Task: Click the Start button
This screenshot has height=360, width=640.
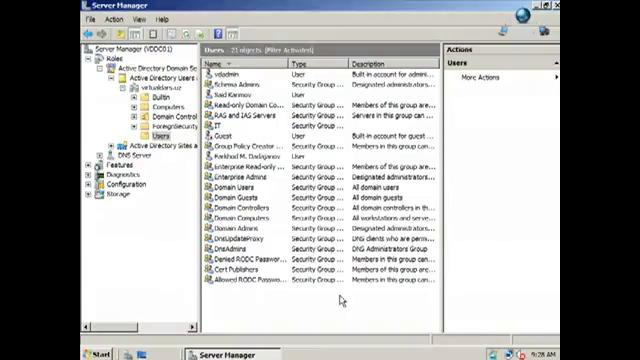Action: (97, 354)
